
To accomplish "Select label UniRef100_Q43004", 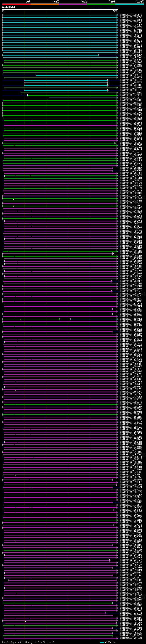I will coord(131,263).
